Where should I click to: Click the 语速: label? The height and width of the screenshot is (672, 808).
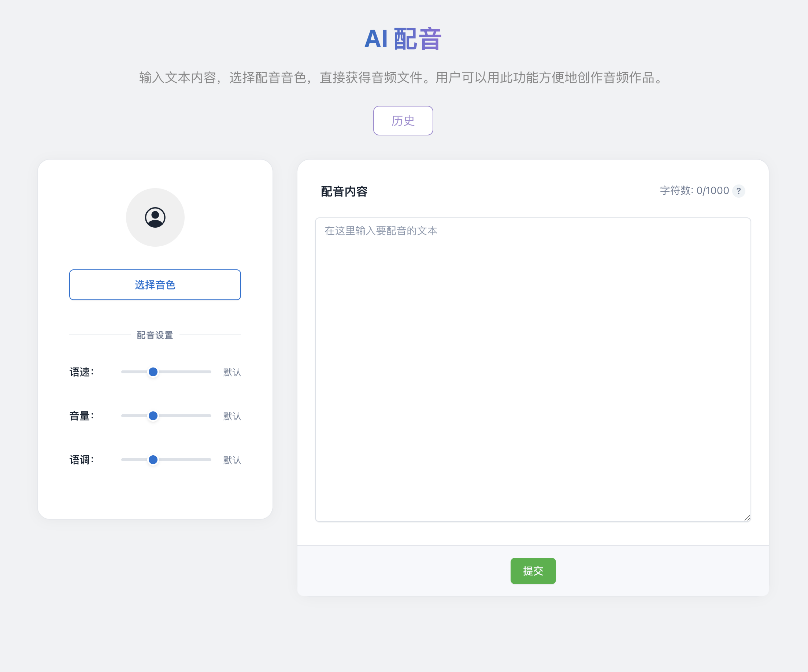tap(82, 372)
